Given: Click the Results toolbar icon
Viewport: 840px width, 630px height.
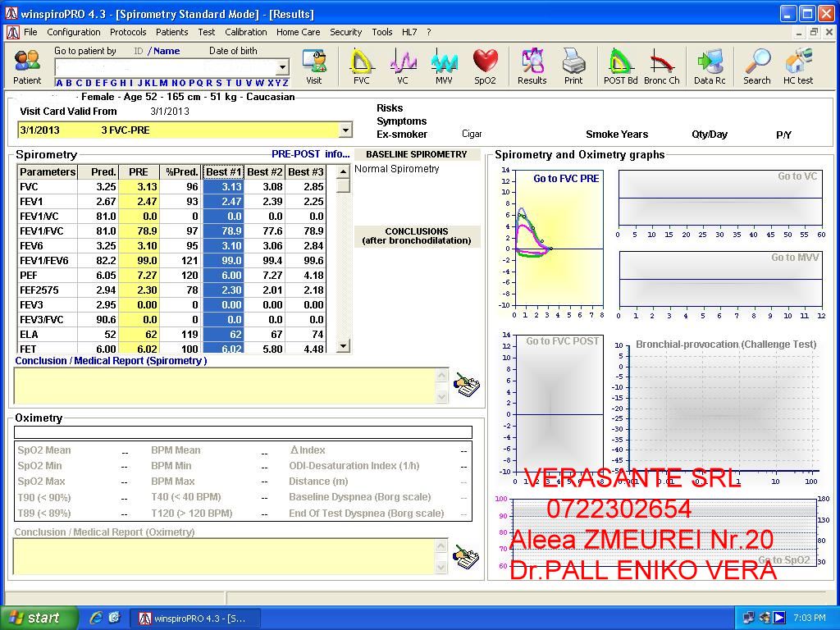Looking at the screenshot, I should 532,66.
